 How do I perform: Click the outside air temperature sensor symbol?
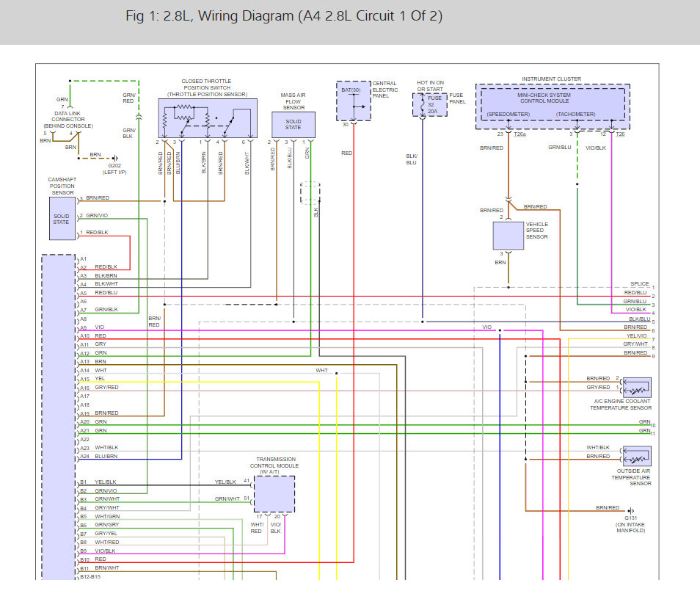pyautogui.click(x=637, y=455)
